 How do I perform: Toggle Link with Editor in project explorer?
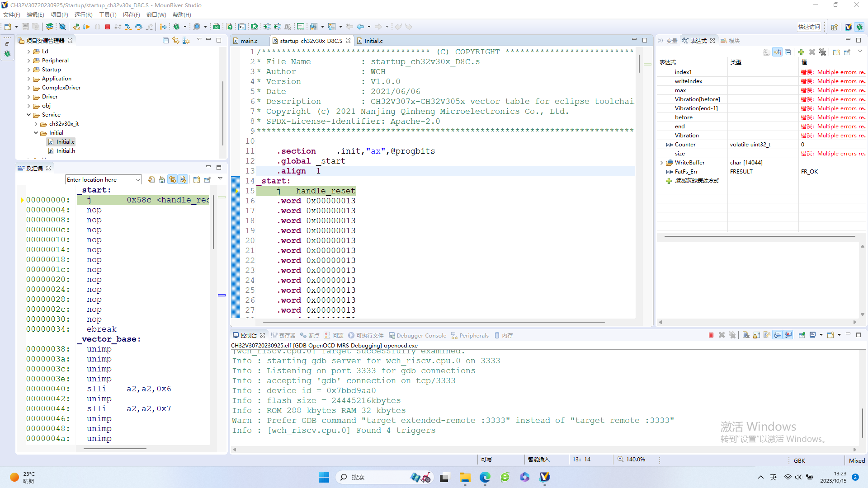(176, 41)
